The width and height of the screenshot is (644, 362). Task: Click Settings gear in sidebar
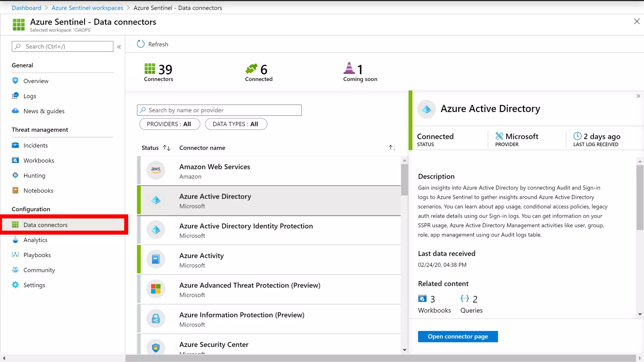(15, 285)
